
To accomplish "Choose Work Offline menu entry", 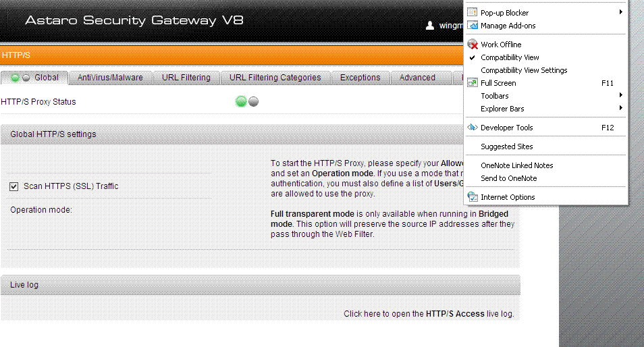I will pos(546,45).
